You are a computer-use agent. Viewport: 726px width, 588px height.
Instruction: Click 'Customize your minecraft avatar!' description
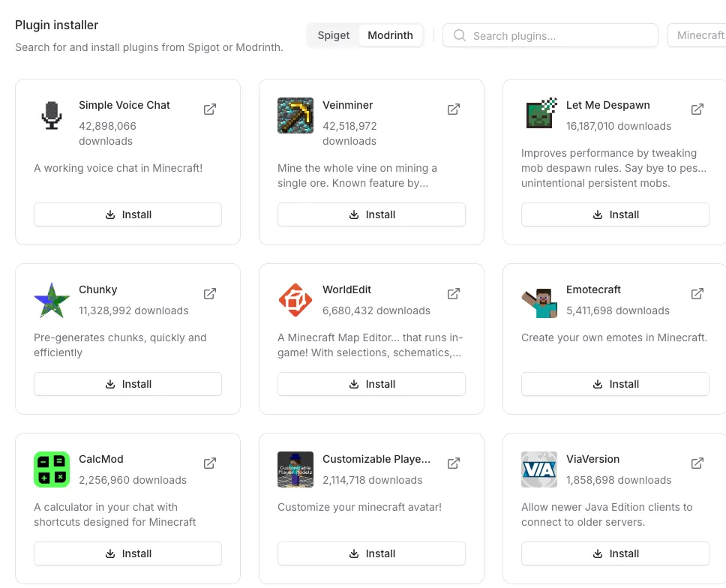coord(359,507)
